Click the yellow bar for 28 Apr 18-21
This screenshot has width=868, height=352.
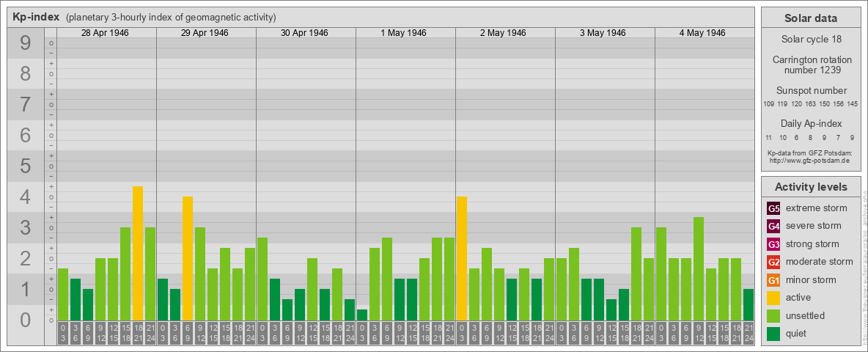click(138, 254)
